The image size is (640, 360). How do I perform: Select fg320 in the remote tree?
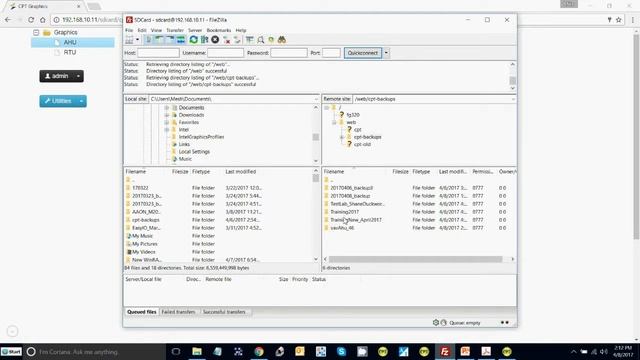[353, 115]
